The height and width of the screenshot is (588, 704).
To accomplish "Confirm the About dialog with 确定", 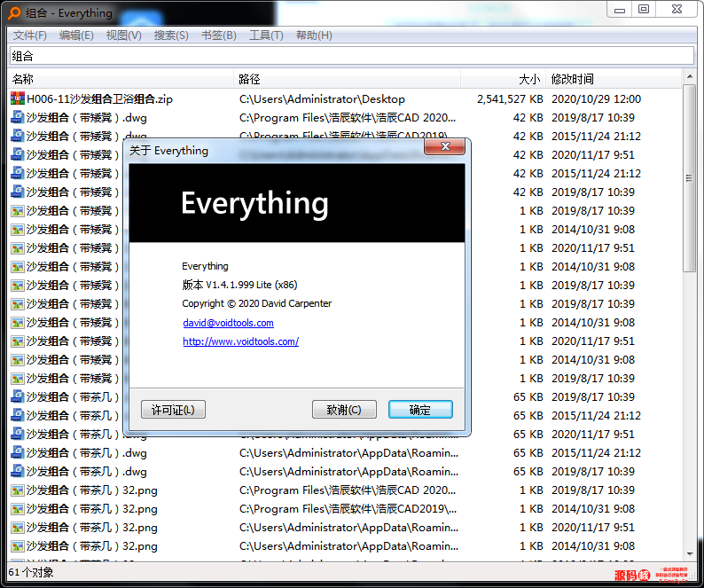I will pos(420,410).
